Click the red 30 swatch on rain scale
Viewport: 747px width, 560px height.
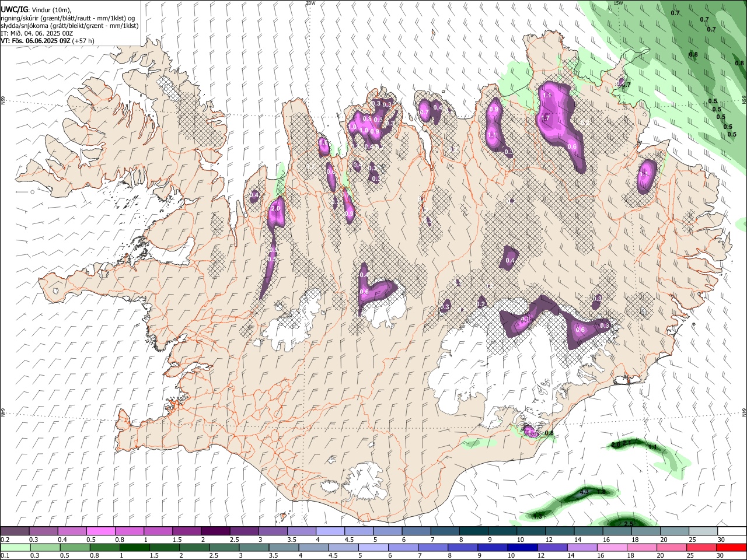[732, 547]
